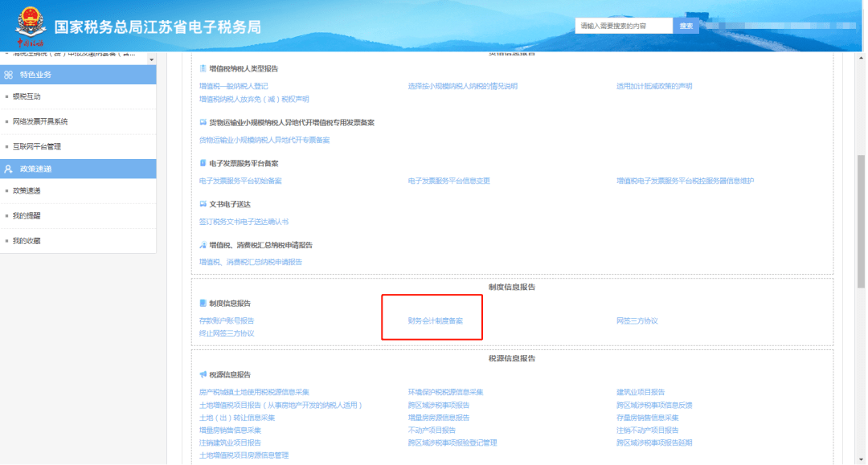
Task: Open 增量房销售信息采集 link
Action: 231,430
